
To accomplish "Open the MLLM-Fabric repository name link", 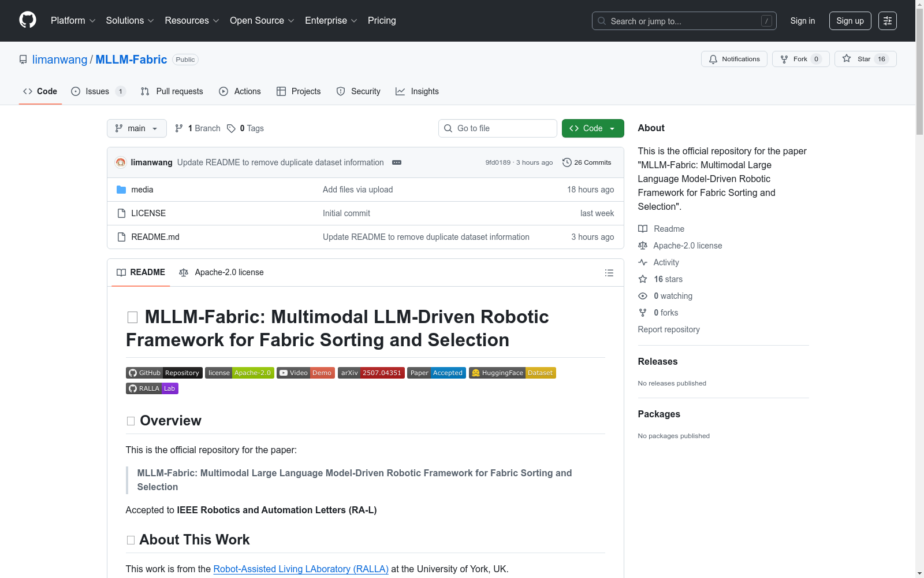I will (x=131, y=60).
